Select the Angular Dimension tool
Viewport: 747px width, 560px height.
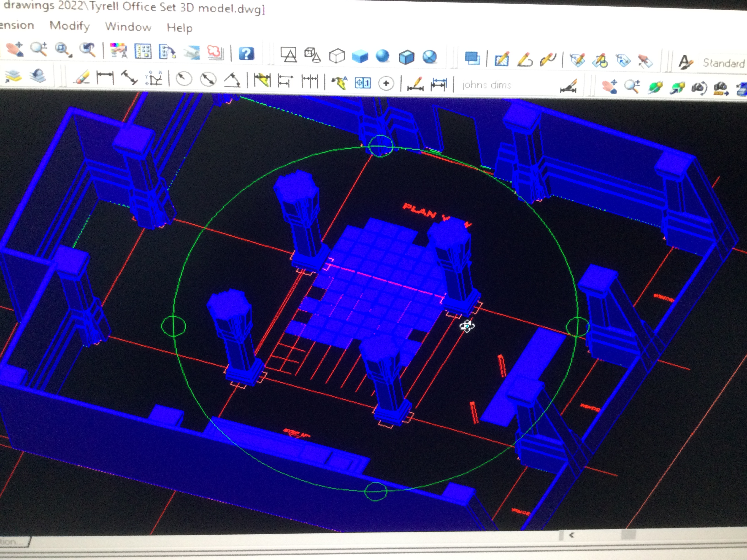[x=232, y=81]
